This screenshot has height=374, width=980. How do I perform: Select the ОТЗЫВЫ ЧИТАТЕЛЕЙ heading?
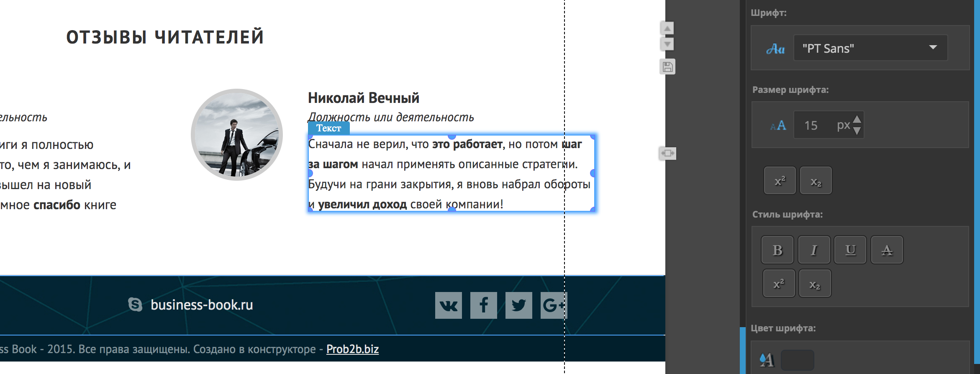coord(165,37)
